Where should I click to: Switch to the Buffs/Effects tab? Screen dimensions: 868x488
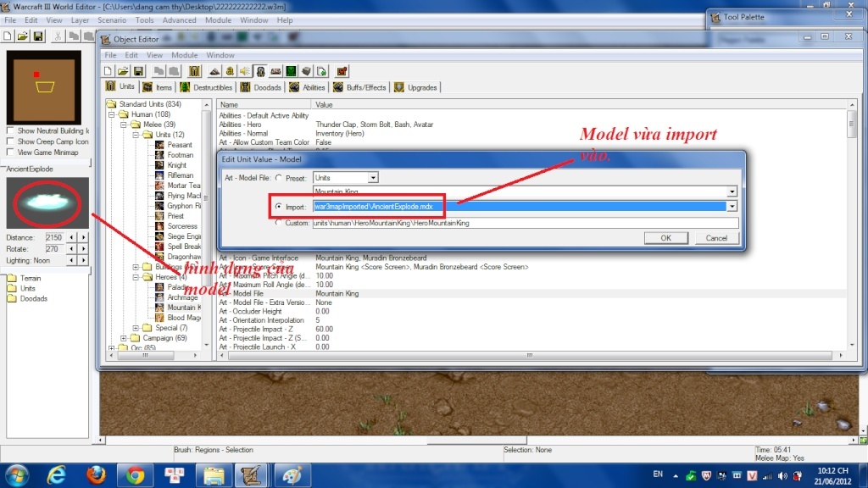coord(359,87)
